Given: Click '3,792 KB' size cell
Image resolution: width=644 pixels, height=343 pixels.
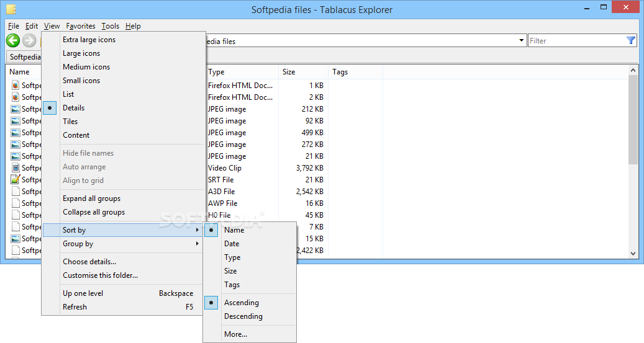Looking at the screenshot, I should 310,168.
